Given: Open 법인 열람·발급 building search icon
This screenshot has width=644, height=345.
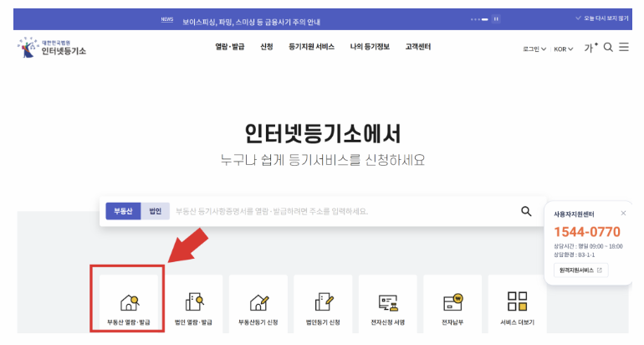Looking at the screenshot, I should point(194,301).
